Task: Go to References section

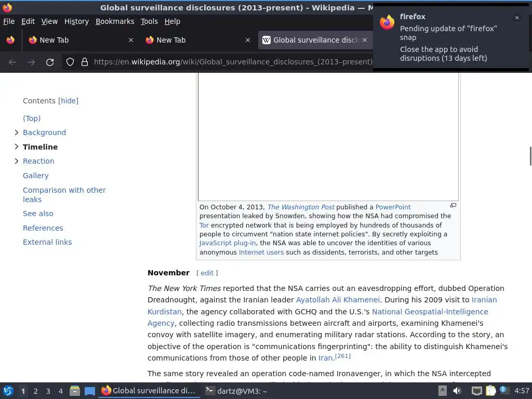Action: point(43,228)
